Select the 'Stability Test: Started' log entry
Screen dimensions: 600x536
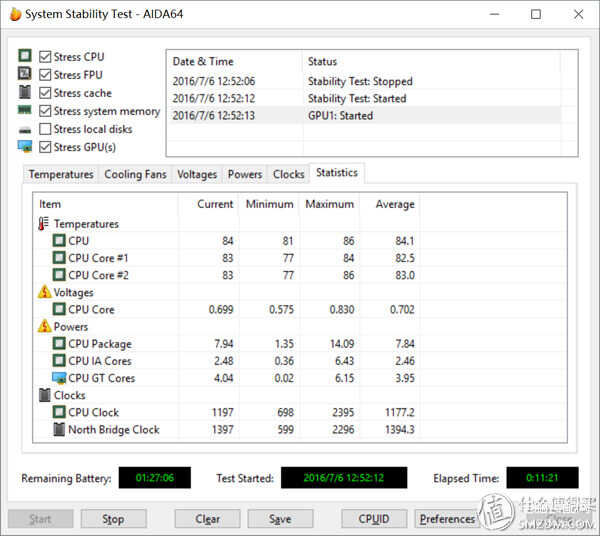364,98
